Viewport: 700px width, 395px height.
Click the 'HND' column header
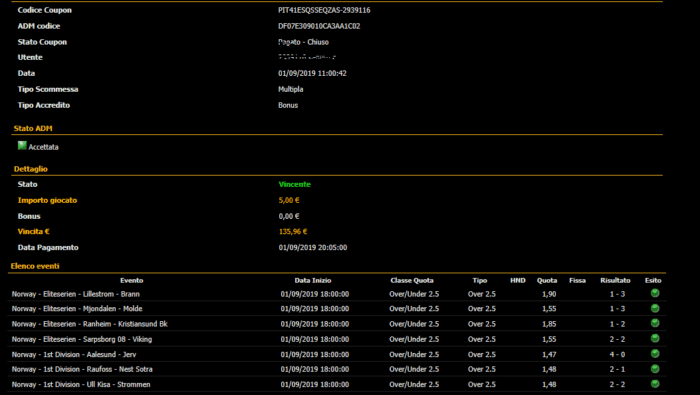click(518, 280)
